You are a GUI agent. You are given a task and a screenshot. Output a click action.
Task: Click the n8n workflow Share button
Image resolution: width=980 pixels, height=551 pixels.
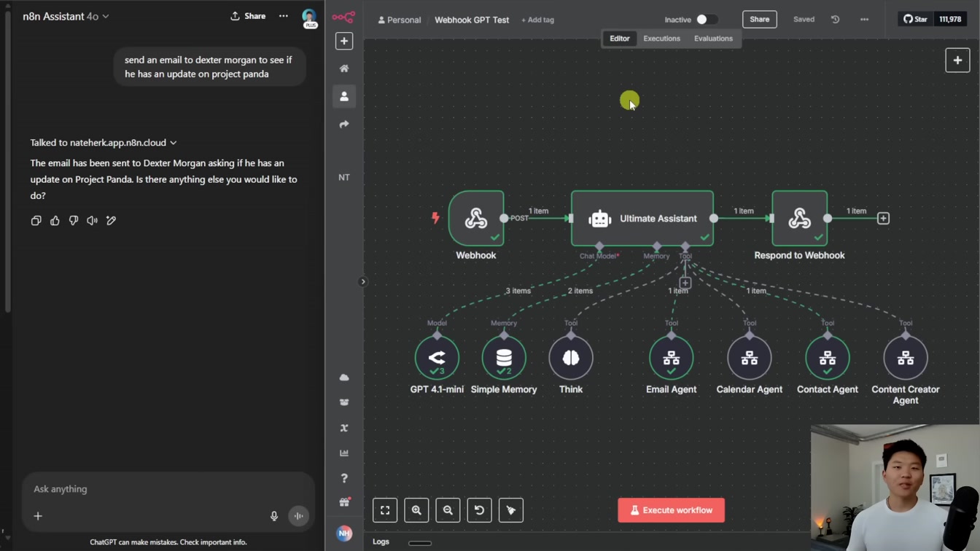click(x=760, y=20)
